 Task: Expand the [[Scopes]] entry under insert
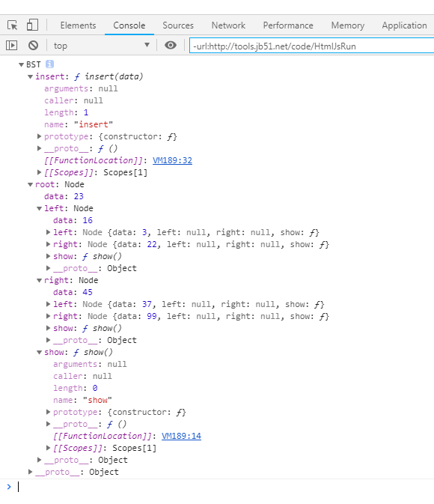(x=39, y=172)
